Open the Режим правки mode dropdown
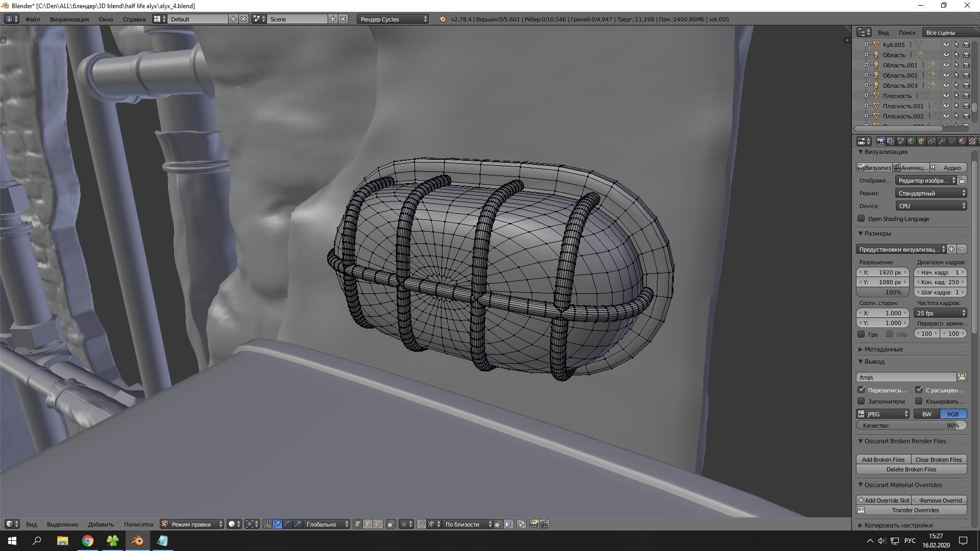This screenshot has height=551, width=980. point(192,524)
